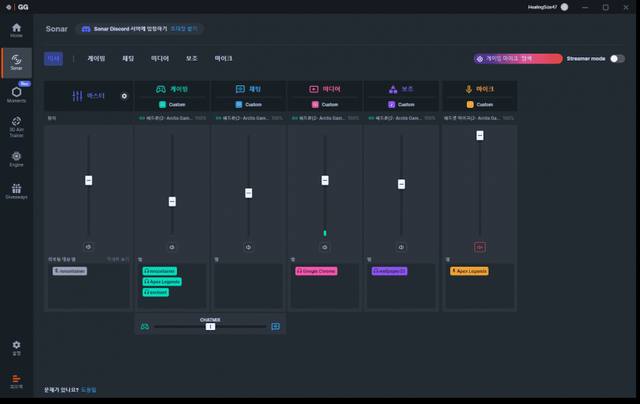Open the Engine sidebar icon
This screenshot has height=404, width=640.
click(x=16, y=158)
